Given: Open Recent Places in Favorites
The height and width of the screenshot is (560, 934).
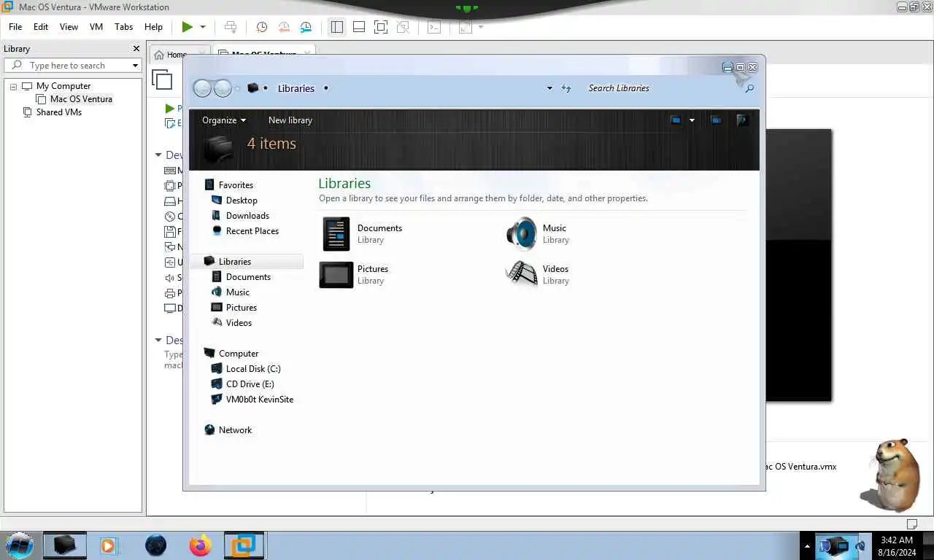Looking at the screenshot, I should [252, 231].
